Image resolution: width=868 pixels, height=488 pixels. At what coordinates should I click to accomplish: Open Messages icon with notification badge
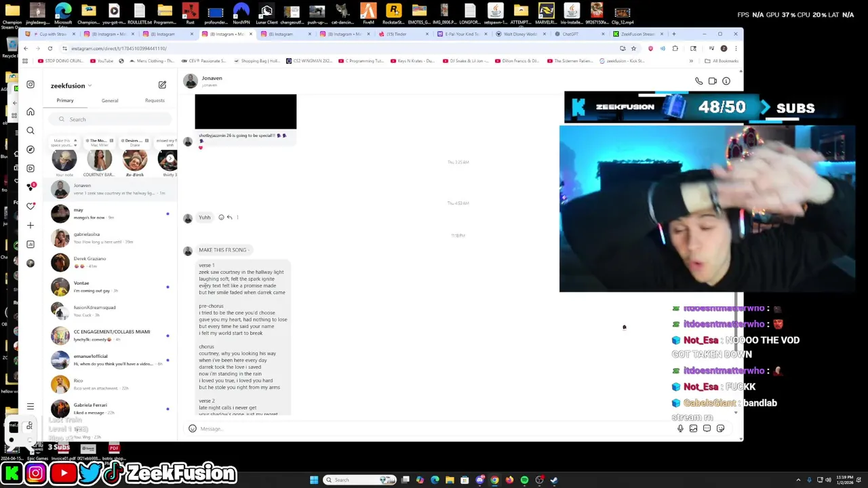[30, 187]
